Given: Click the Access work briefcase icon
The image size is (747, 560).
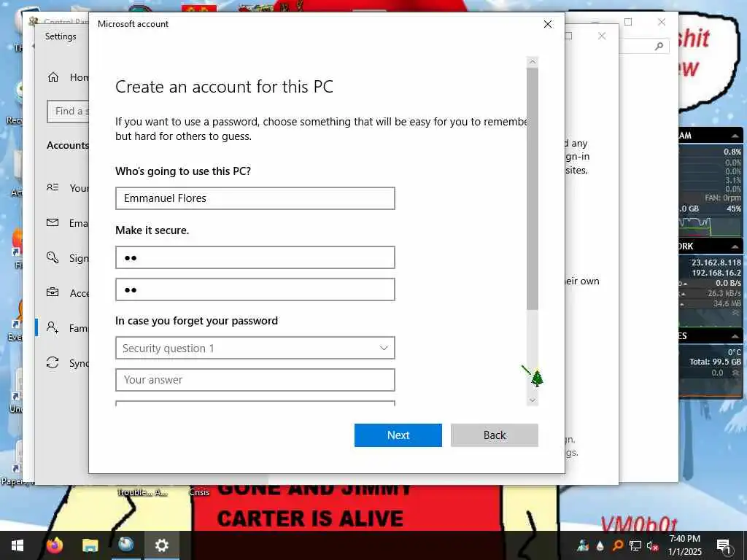Looking at the screenshot, I should tap(53, 292).
